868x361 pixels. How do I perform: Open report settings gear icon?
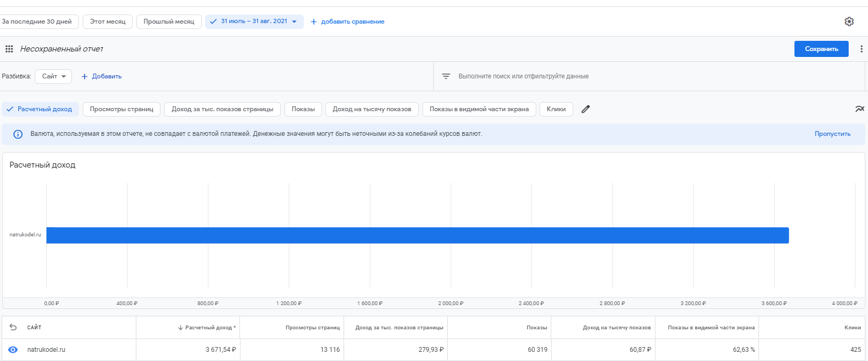point(849,21)
